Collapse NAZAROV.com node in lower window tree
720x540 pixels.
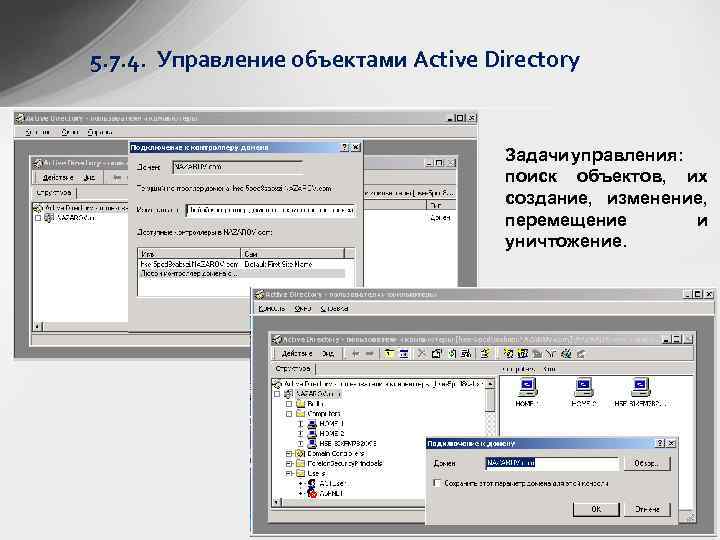pyautogui.click(x=276, y=394)
